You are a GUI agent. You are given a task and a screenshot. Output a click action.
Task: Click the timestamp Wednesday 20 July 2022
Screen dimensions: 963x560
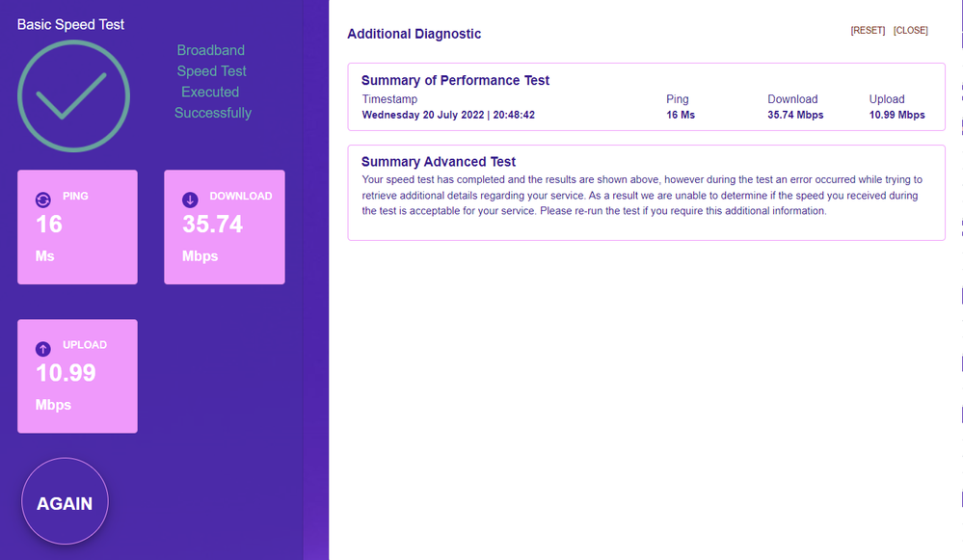(x=448, y=115)
